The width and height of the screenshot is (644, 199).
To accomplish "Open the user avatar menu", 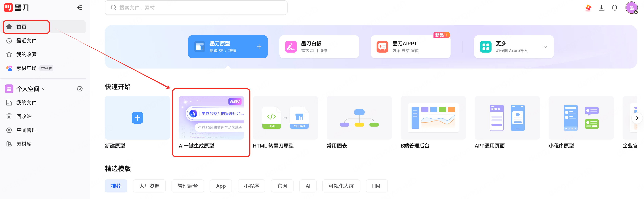I will [632, 7].
